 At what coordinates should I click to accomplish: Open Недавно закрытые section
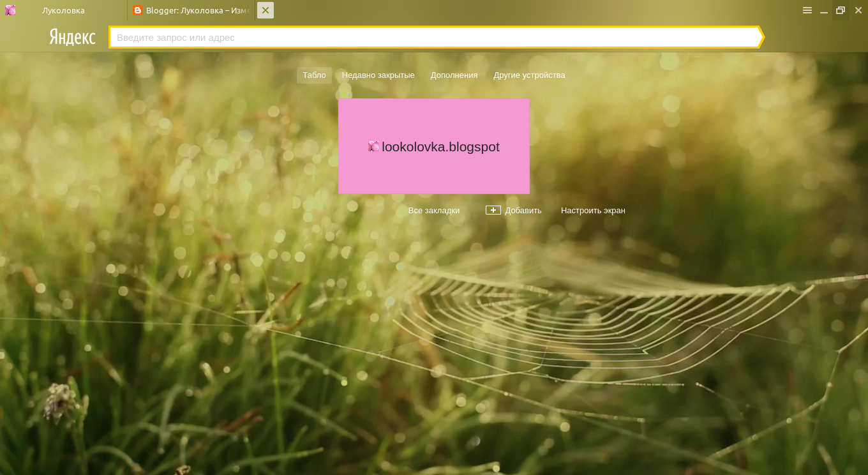pos(378,75)
